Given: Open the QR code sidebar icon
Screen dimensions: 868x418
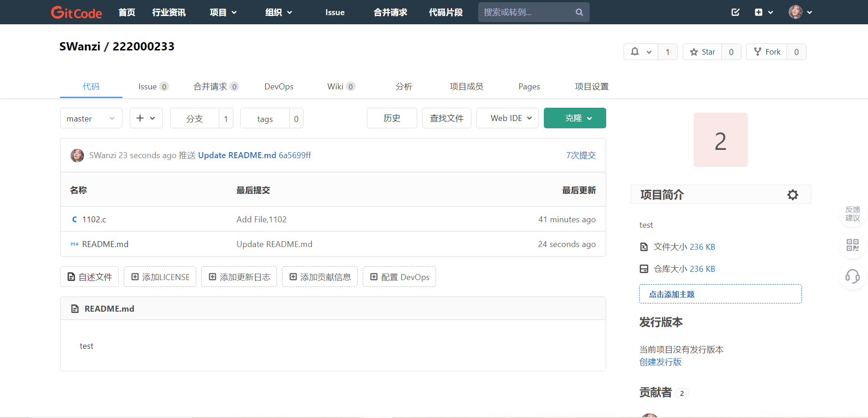Looking at the screenshot, I should [x=852, y=245].
